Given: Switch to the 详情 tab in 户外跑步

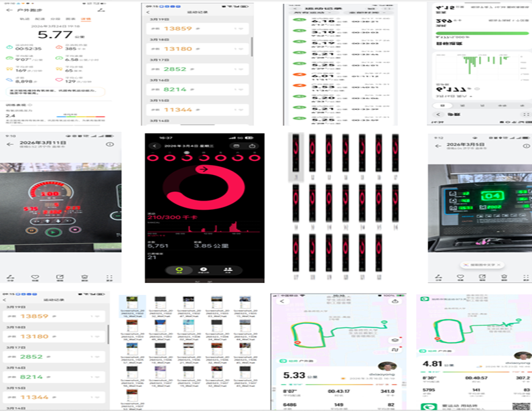Looking at the screenshot, I should point(86,19).
